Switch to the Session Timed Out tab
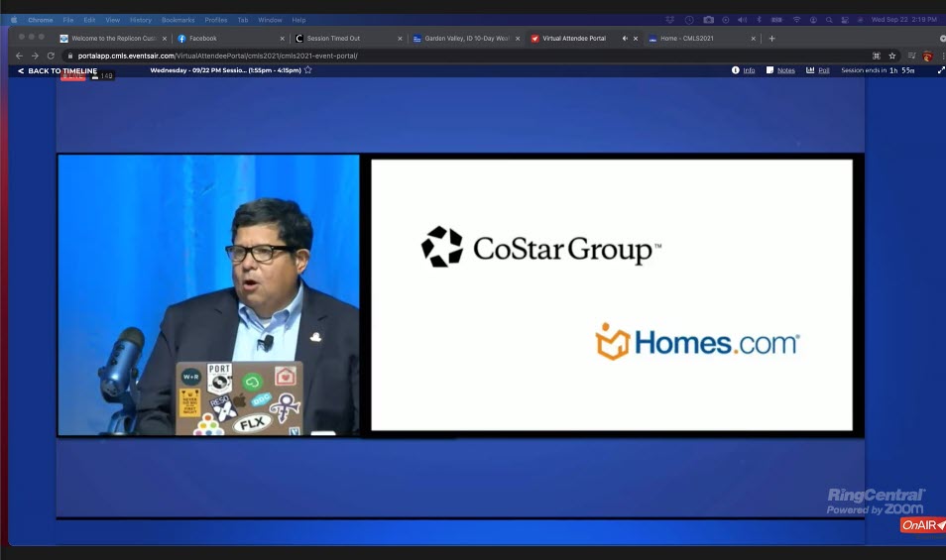Image resolution: width=946 pixels, height=560 pixels. [x=347, y=38]
